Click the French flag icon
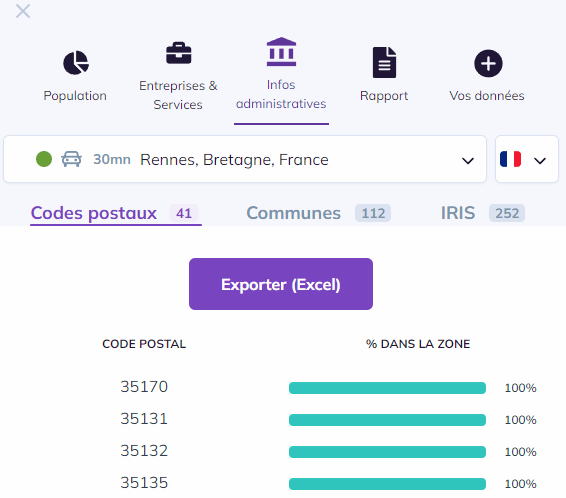 pyautogui.click(x=510, y=159)
